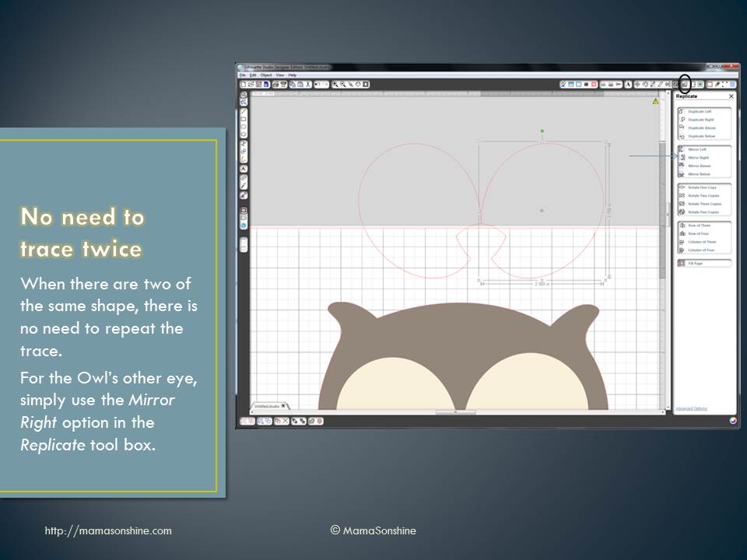Open the Object menu
The image size is (747, 560).
(265, 75)
